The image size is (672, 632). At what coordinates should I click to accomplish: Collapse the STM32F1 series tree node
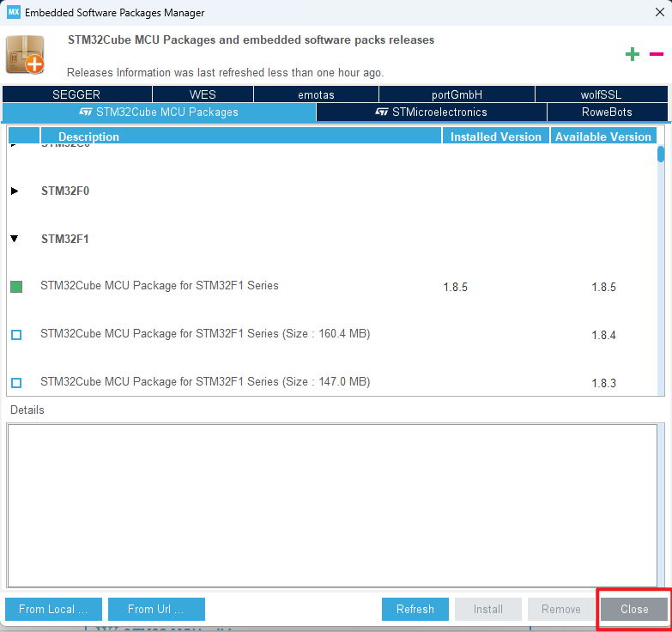15,239
